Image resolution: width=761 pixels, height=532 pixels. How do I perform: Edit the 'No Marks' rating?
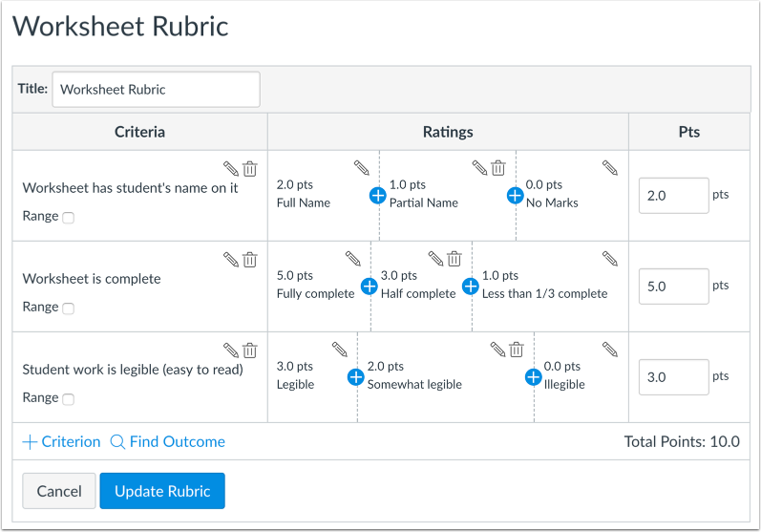pyautogui.click(x=610, y=168)
